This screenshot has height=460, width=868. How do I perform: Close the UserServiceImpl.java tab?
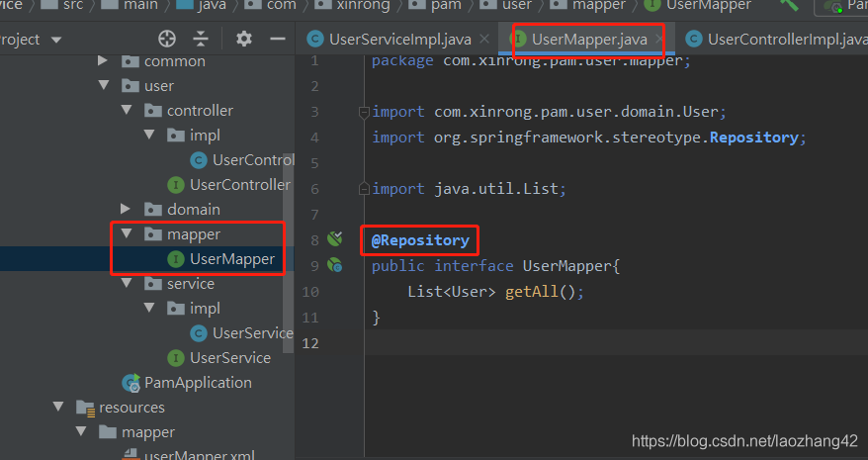pos(484,39)
